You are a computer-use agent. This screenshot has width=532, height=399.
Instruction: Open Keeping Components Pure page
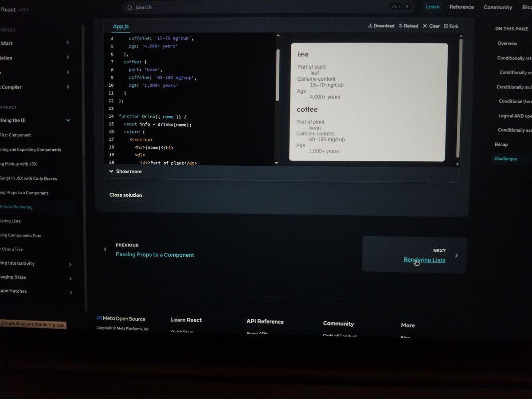click(x=21, y=236)
